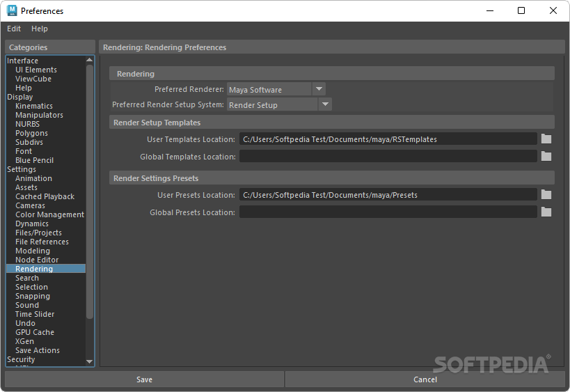Select the NURBS category

(27, 124)
